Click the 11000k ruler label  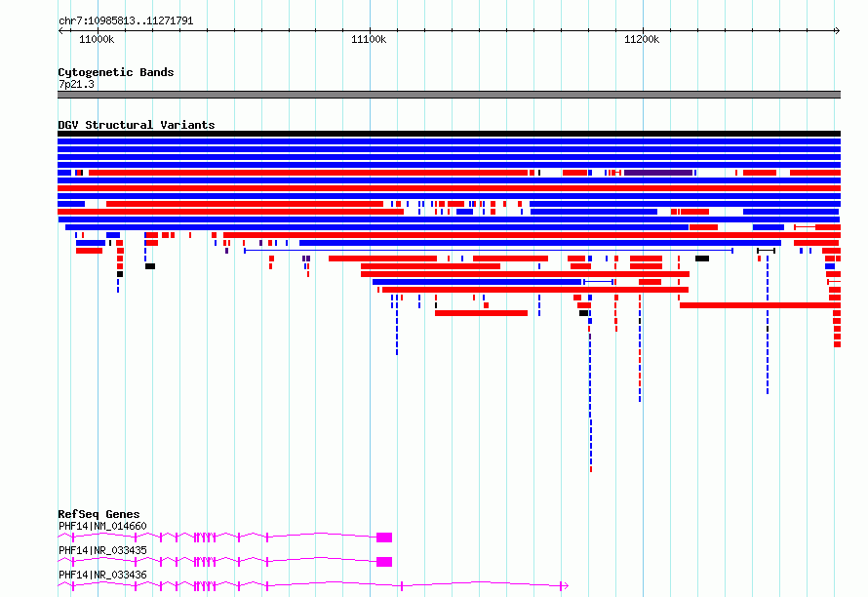tap(97, 40)
